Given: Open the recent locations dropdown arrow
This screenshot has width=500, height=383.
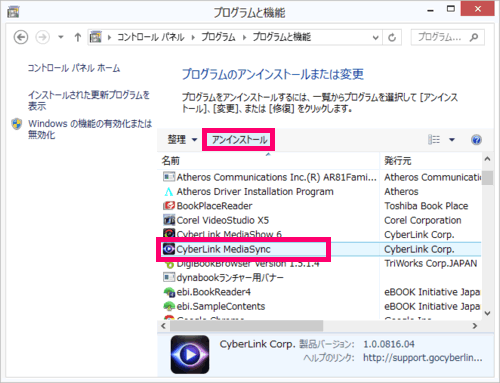Looking at the screenshot, I should pos(61,37).
